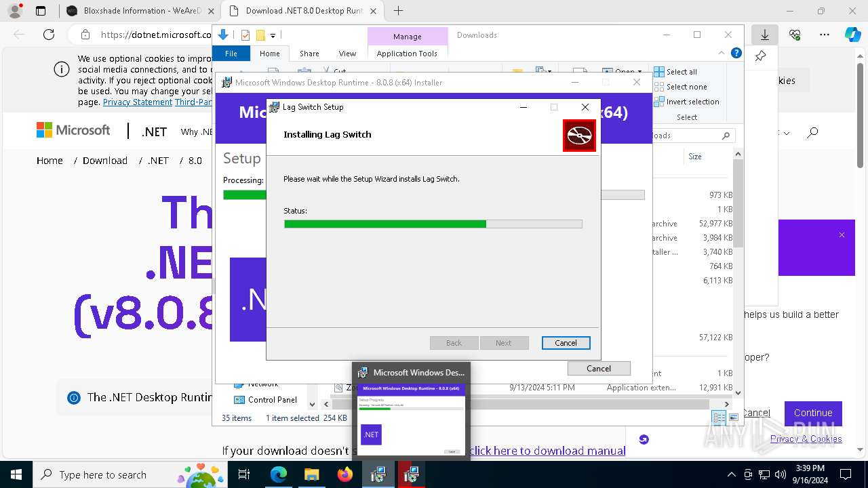Open Explorer help with the question mark icon
Viewport: 868px width, 488px height.
[736, 54]
